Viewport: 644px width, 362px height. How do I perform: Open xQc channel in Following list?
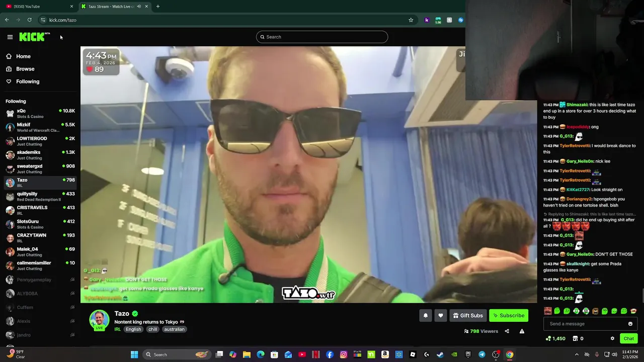(40, 114)
